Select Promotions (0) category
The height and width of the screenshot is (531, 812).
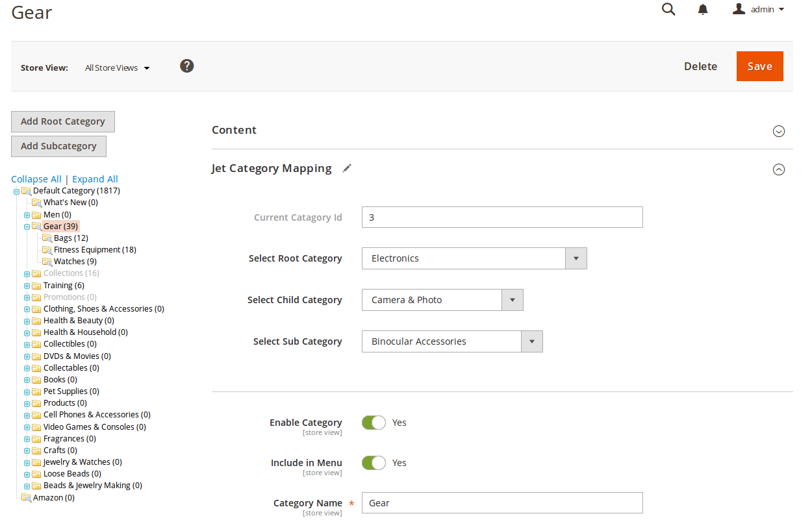click(70, 297)
